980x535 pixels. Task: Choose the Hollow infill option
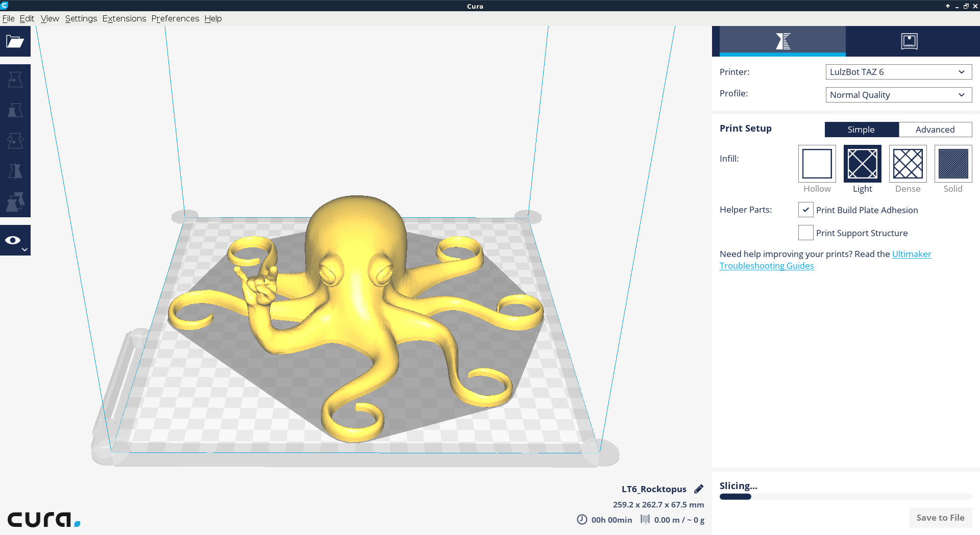point(817,164)
